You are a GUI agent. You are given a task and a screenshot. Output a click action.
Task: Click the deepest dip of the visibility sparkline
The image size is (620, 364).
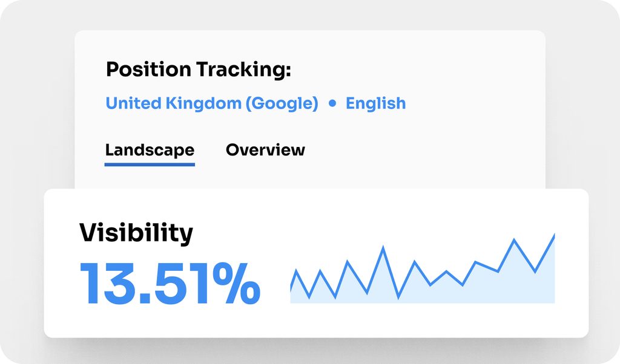[398, 296]
